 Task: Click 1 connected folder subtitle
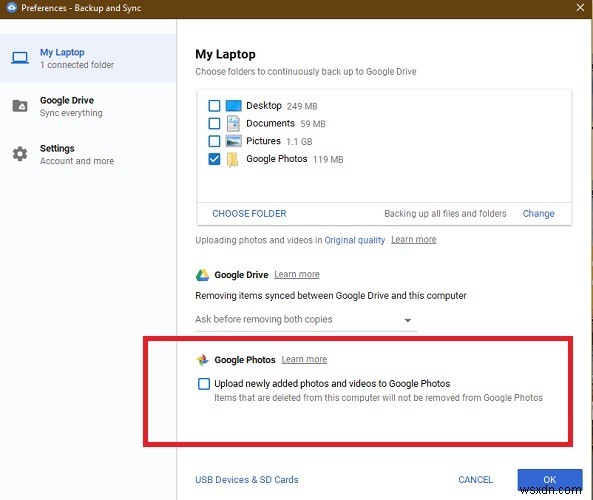click(x=77, y=65)
